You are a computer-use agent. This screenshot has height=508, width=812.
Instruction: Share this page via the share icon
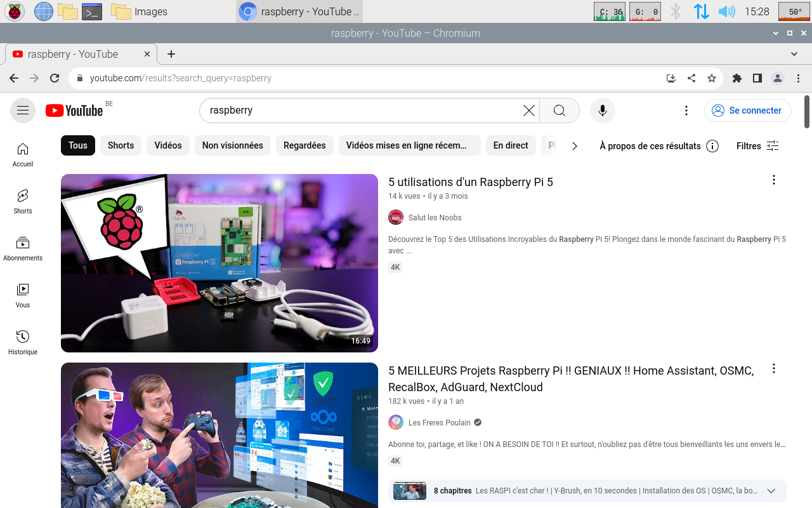click(691, 78)
